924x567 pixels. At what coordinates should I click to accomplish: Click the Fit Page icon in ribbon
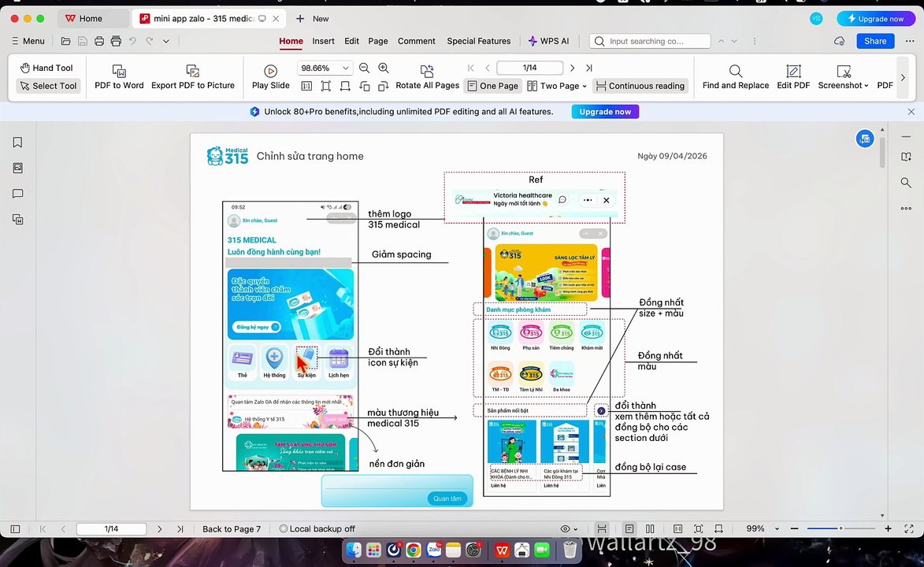pos(326,86)
